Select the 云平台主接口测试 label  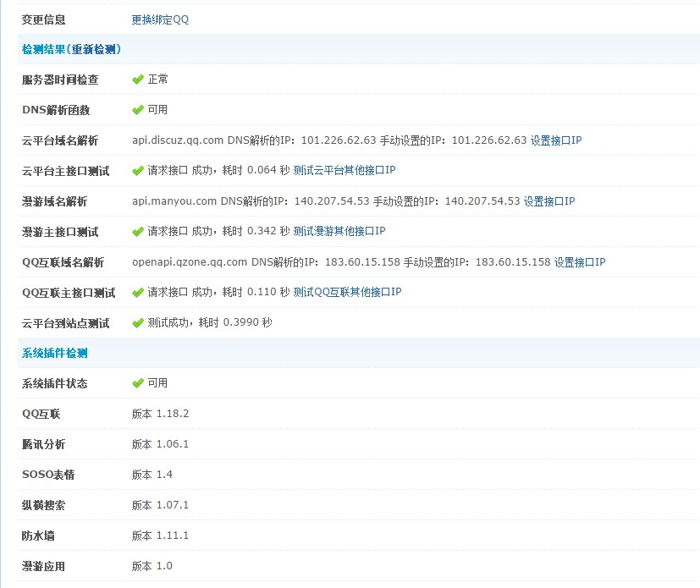(x=66, y=171)
